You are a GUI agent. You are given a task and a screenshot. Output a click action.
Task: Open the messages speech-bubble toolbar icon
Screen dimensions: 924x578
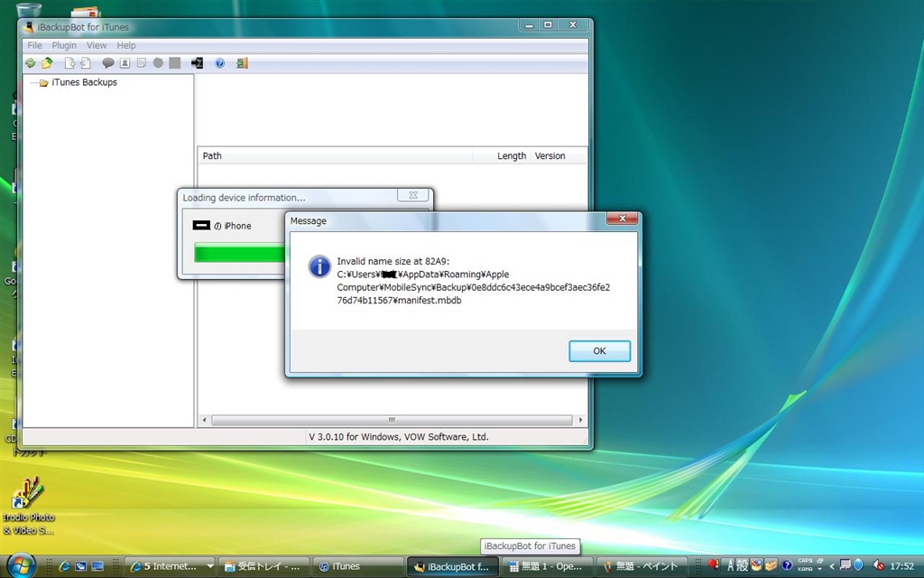click(x=108, y=63)
